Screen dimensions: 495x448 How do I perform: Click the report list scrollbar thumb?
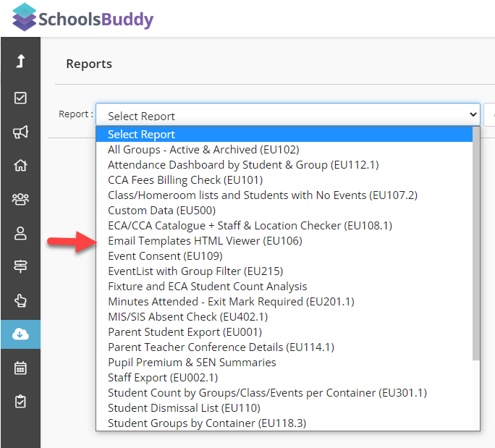point(476,243)
